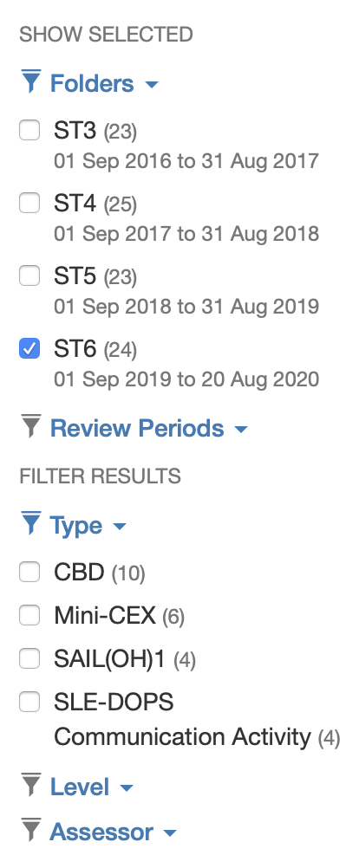Click the Review Periods heading link
The image size is (359, 868).
pyautogui.click(x=137, y=428)
